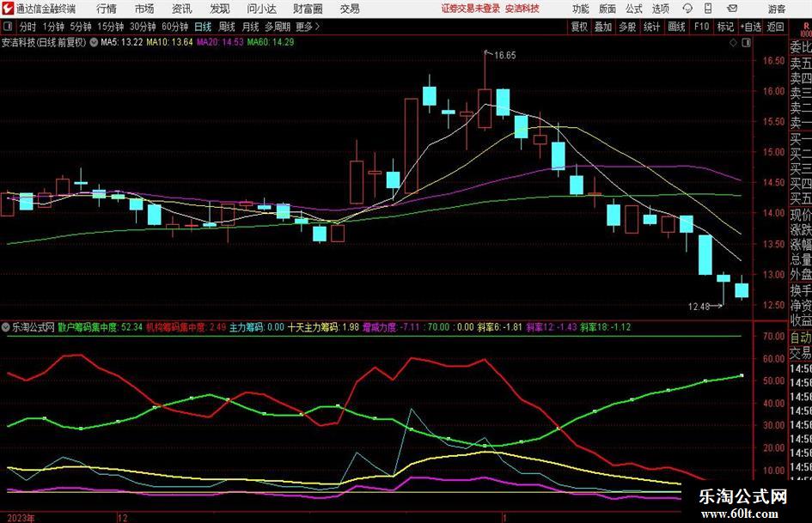Click the 斜率6: -1.81 label
The image size is (812, 523).
(500, 327)
